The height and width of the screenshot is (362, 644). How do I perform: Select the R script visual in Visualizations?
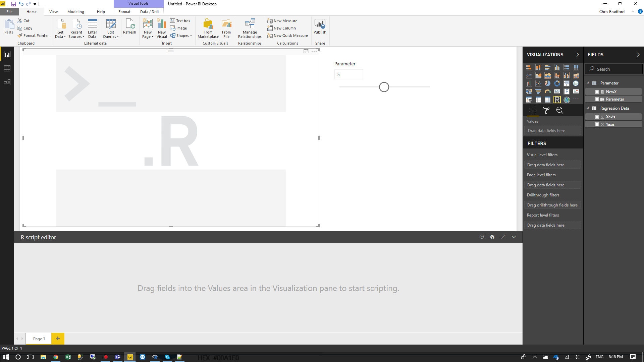(x=557, y=100)
